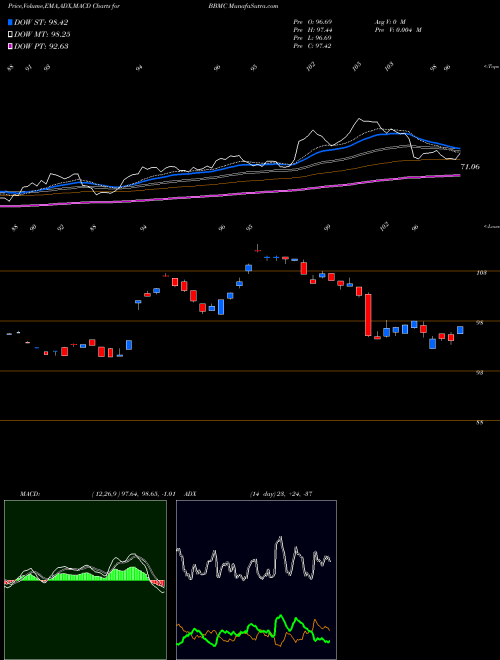500x660 pixels.
Task: Select the 'DOW ST: 98.42' legend text
Action: (41, 22)
